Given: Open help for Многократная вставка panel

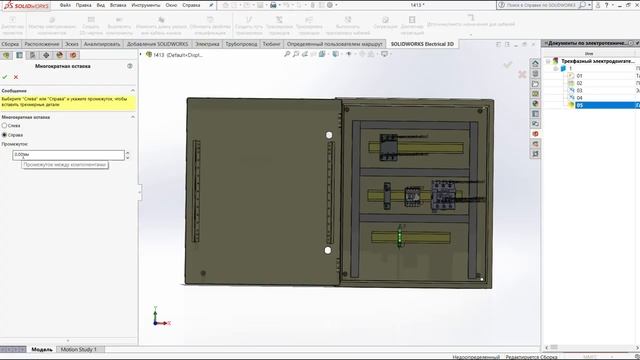Looking at the screenshot, I should (x=130, y=66).
